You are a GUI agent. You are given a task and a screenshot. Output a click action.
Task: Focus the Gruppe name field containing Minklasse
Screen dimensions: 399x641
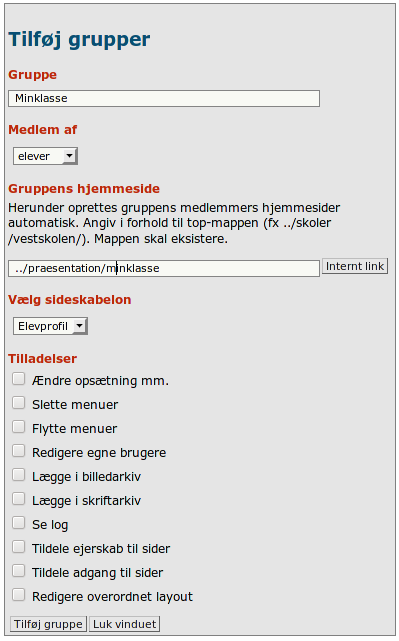tap(164, 99)
